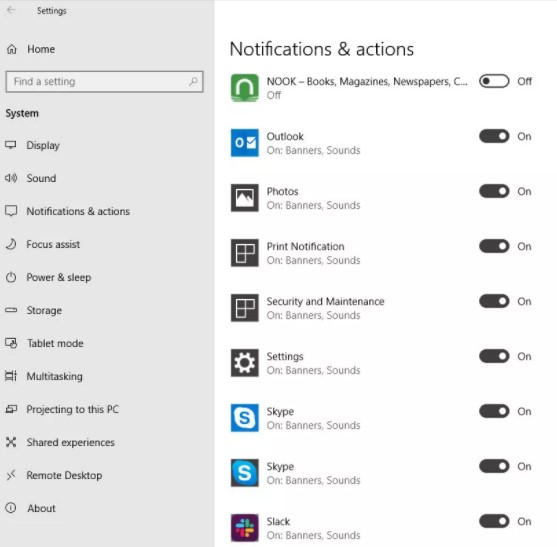Click the Multitasking icon
The width and height of the screenshot is (557, 547).
click(x=11, y=376)
